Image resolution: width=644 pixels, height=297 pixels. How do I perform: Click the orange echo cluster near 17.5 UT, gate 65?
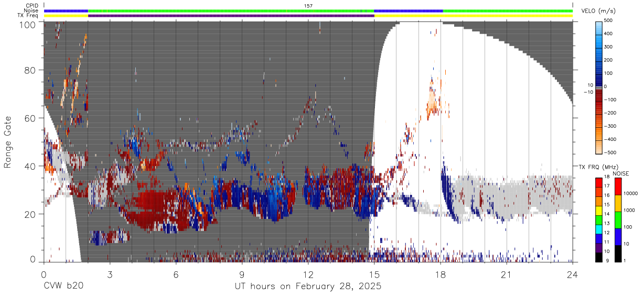tap(432, 104)
